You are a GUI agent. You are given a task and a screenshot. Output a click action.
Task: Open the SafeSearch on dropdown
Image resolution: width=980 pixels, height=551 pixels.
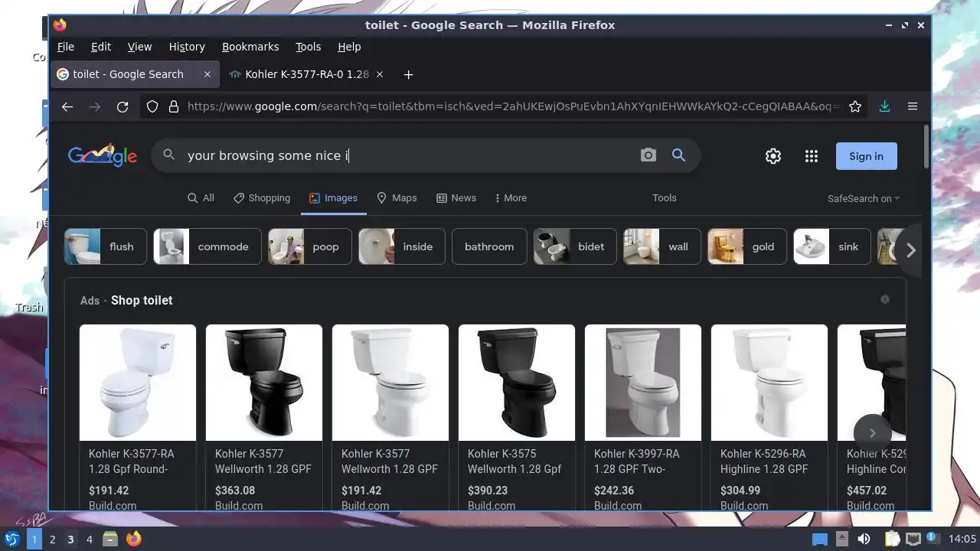pyautogui.click(x=864, y=198)
